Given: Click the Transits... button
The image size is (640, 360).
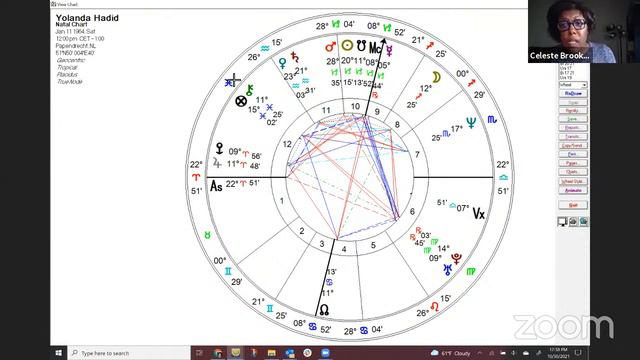Looking at the screenshot, I should point(573,137).
